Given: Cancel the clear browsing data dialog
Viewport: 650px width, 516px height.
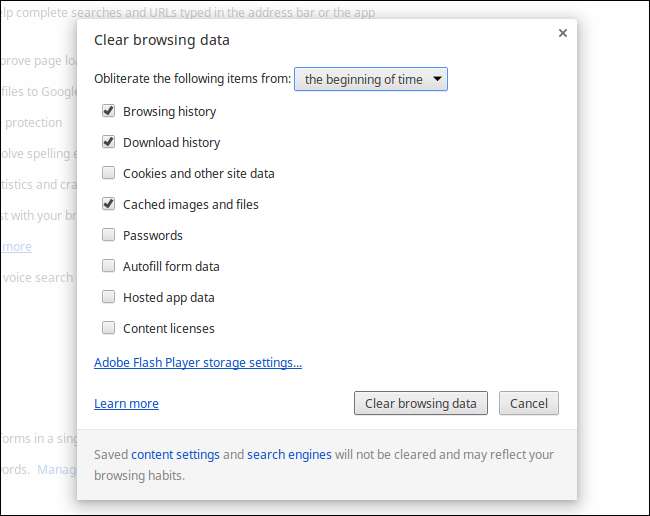Looking at the screenshot, I should [528, 403].
